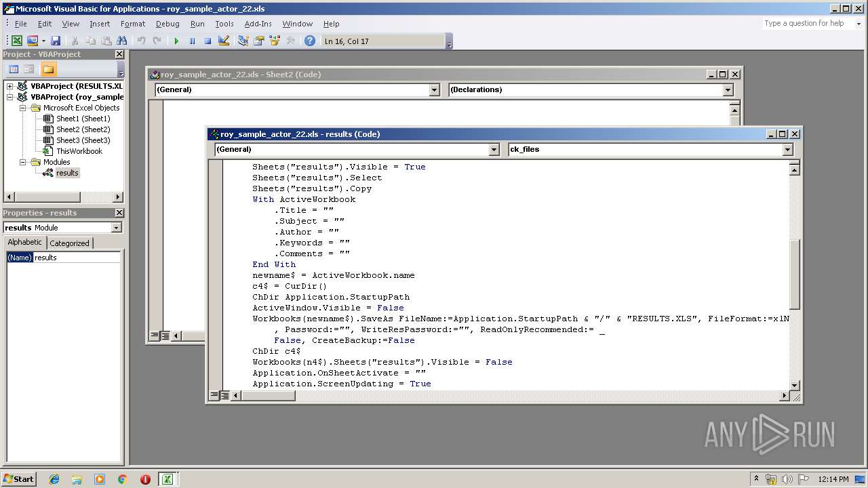Open Project Explorer toolbar icon
This screenshot has width=868, height=488.
[243, 41]
